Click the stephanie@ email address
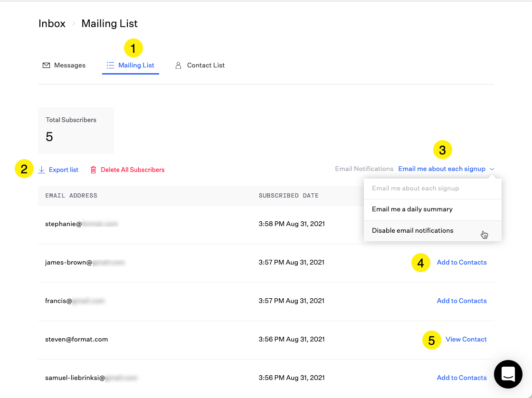 (x=81, y=224)
